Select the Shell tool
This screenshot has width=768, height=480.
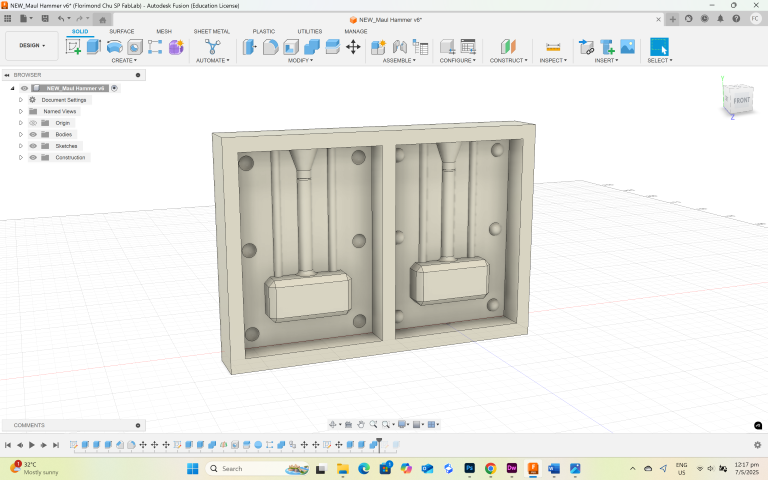291,47
